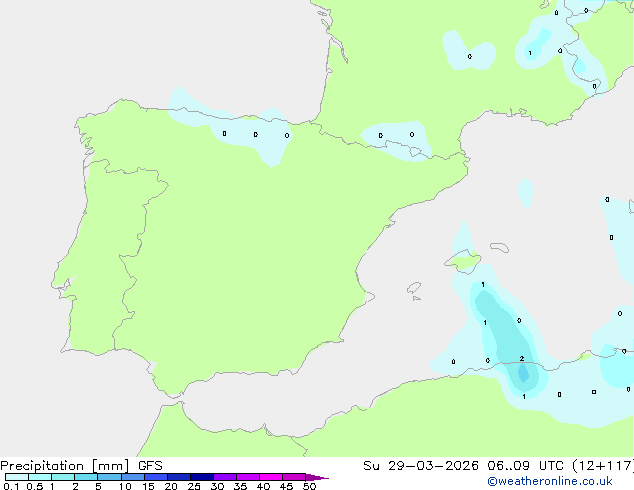Click the '(12+117)' forecast run text
The height and width of the screenshot is (490, 634).
click(x=603, y=466)
